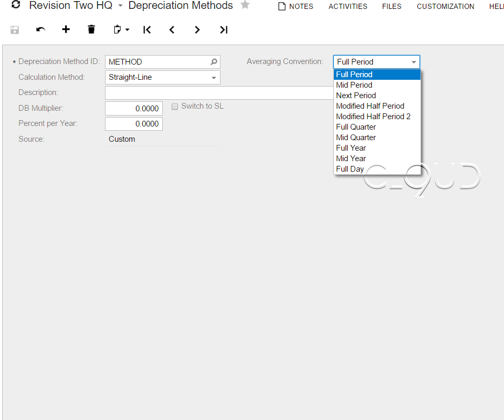Select Mid Year option
Image resolution: width=504 pixels, height=420 pixels.
(377, 159)
